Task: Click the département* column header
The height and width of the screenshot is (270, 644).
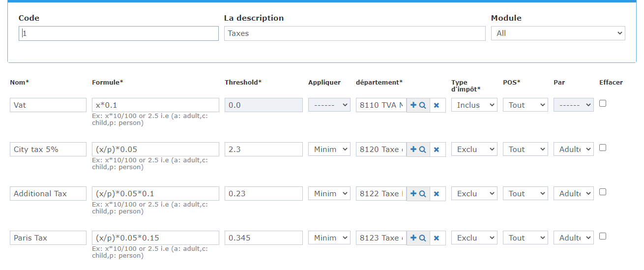Action: pos(379,83)
